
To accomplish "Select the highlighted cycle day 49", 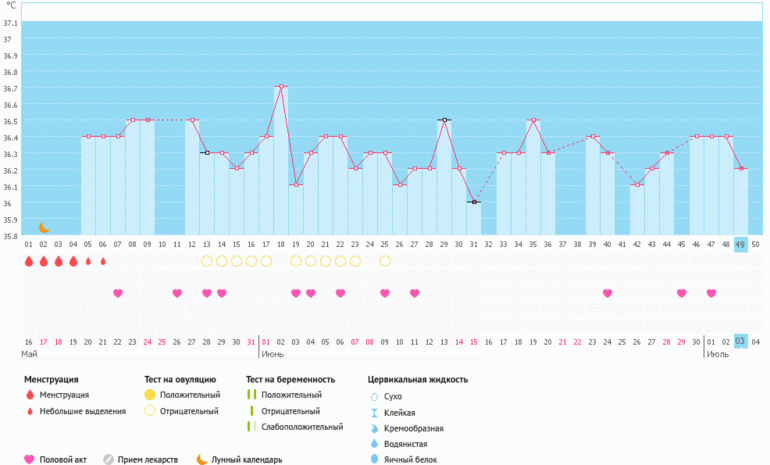I will [740, 244].
